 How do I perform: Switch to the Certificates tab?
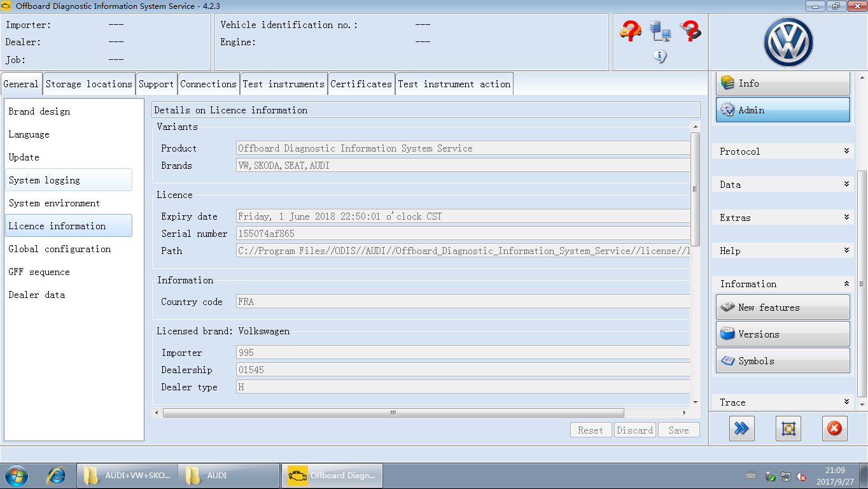(x=361, y=84)
